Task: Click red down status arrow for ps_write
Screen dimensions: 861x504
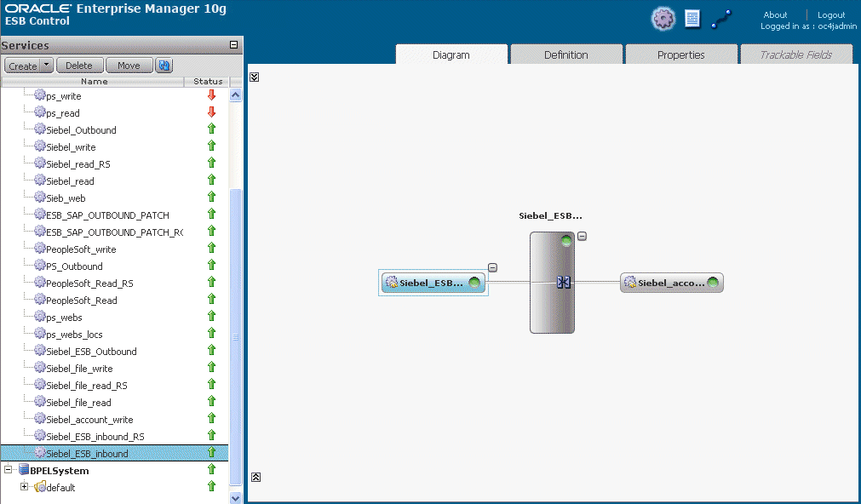Action: click(211, 95)
